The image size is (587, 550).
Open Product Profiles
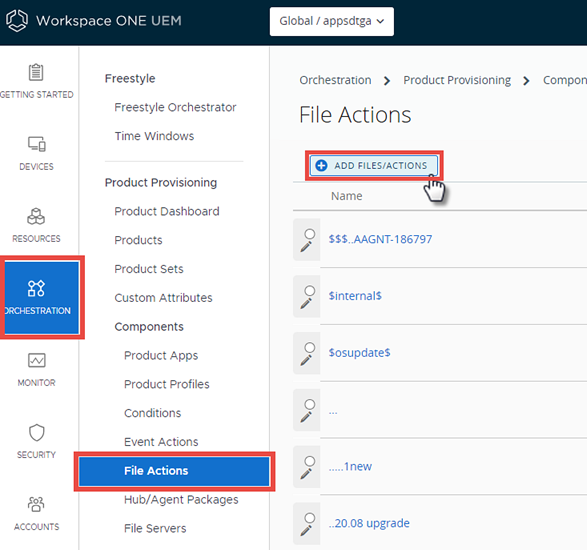tap(167, 384)
